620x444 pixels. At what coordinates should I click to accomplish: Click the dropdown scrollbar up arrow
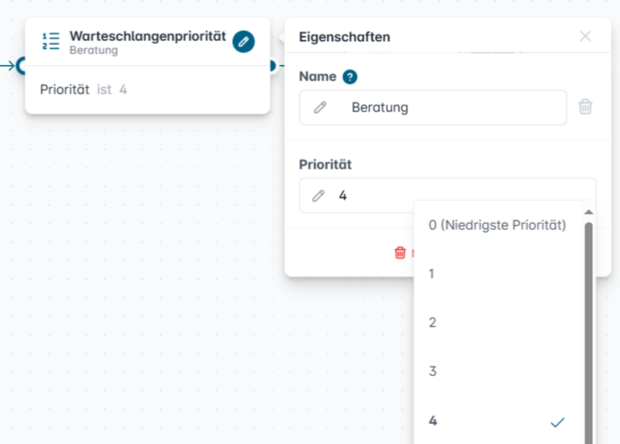588,212
